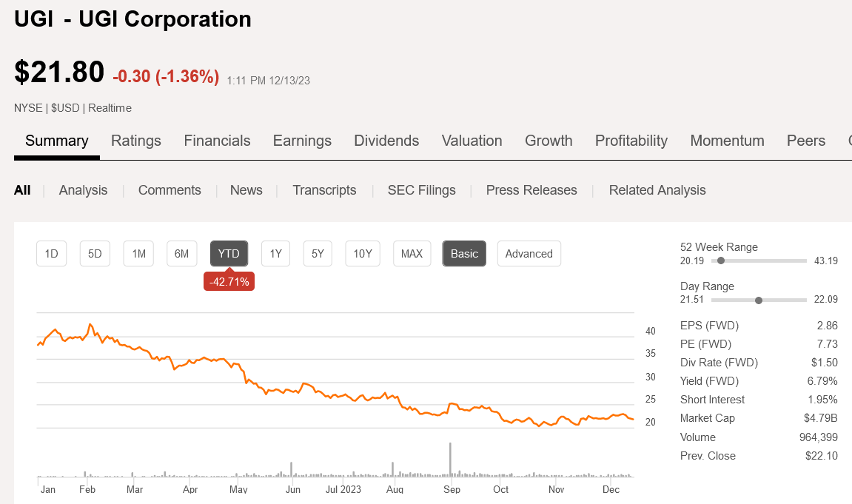Display the 1Y performance chart
Viewport: 852px width, 504px height.
pos(275,253)
